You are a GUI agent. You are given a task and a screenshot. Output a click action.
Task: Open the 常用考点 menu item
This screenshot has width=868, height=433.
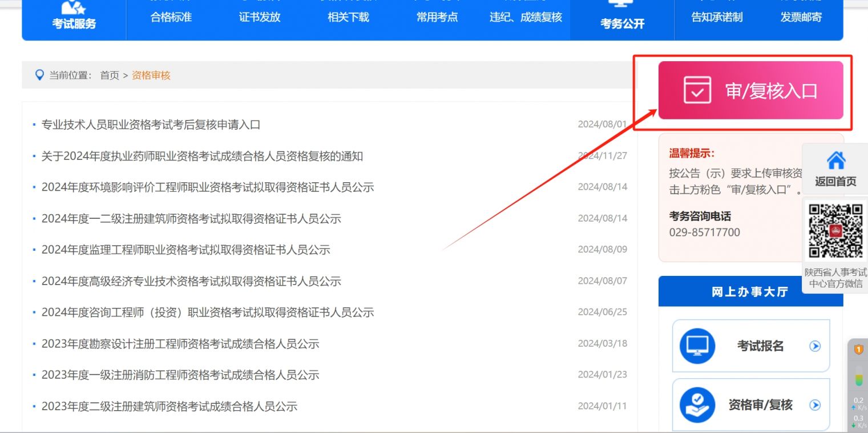437,17
